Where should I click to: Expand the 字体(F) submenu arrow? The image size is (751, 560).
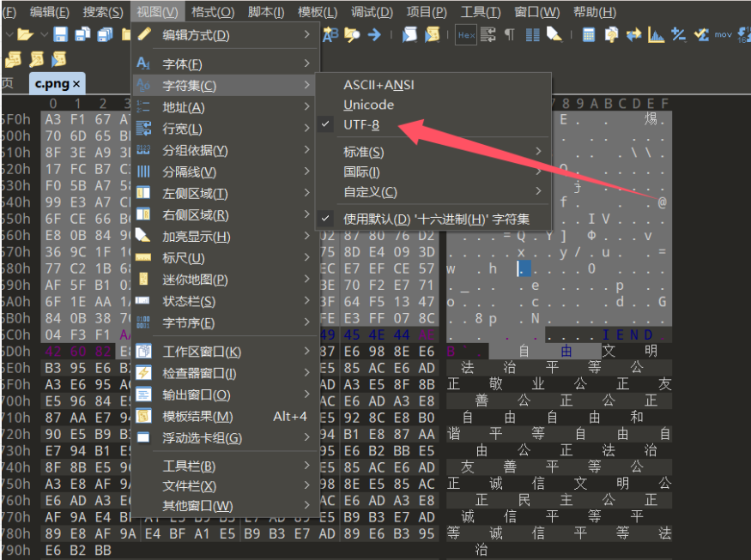[307, 63]
